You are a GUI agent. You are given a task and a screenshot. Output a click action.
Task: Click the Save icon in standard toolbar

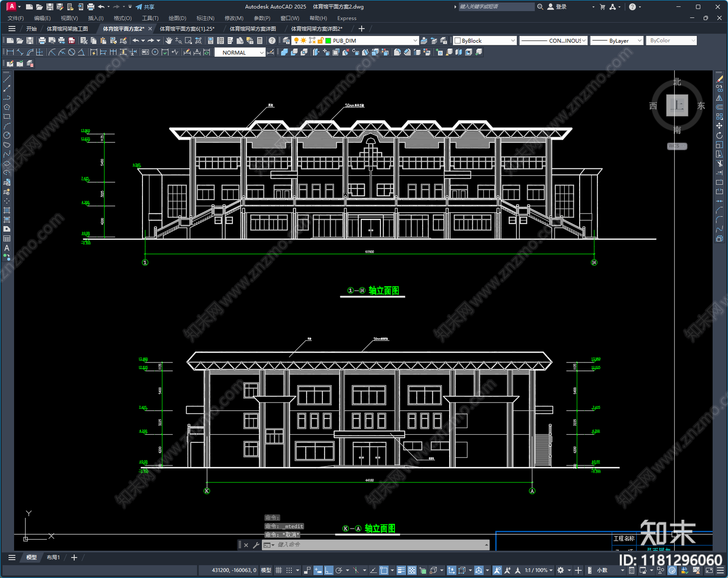(x=30, y=41)
